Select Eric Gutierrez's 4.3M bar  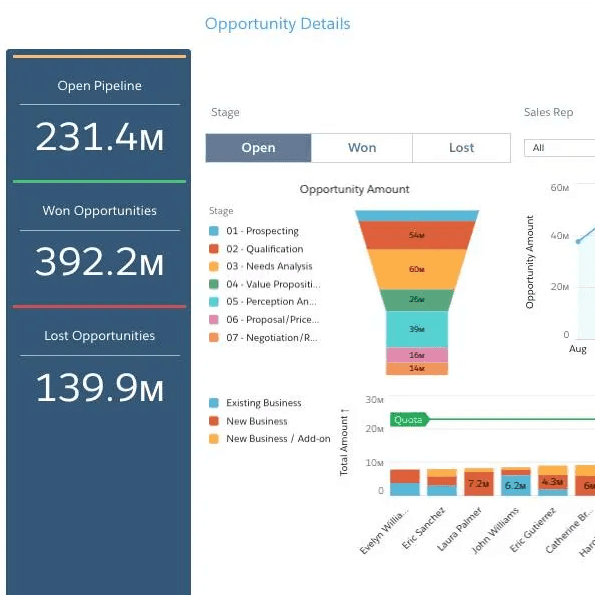coord(553,481)
